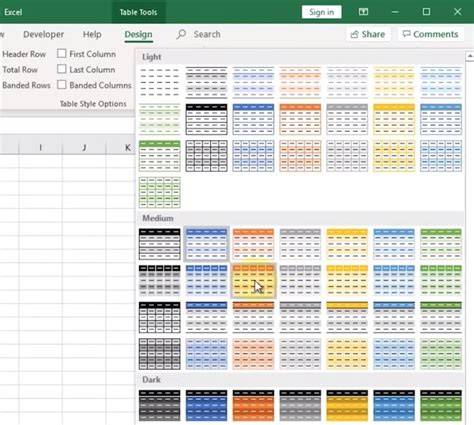474x425 pixels.
Task: Open the Help tab
Action: click(92, 34)
